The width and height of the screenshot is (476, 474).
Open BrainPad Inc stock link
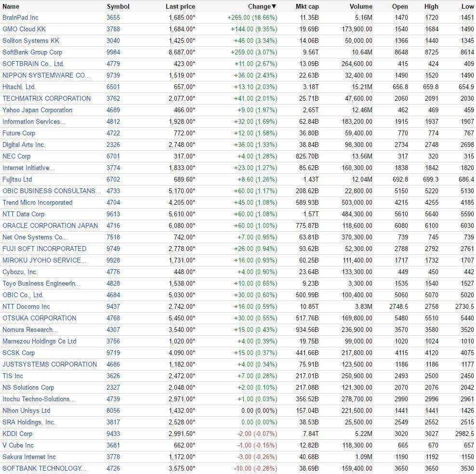click(20, 18)
